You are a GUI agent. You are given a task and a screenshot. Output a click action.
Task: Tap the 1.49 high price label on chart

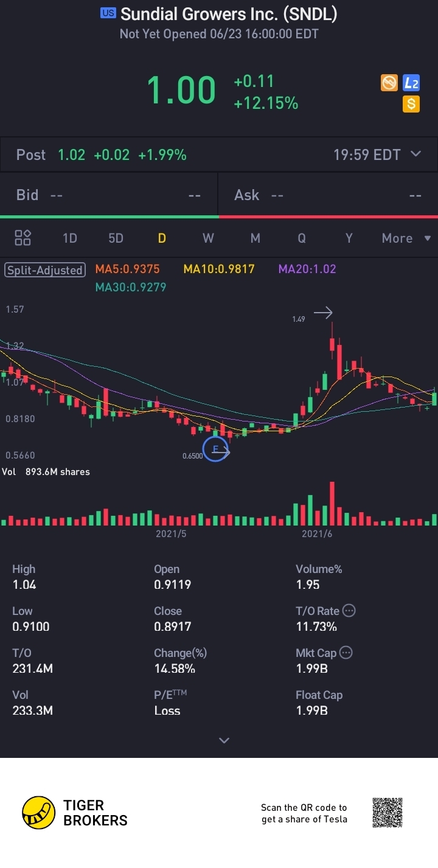pos(298,319)
